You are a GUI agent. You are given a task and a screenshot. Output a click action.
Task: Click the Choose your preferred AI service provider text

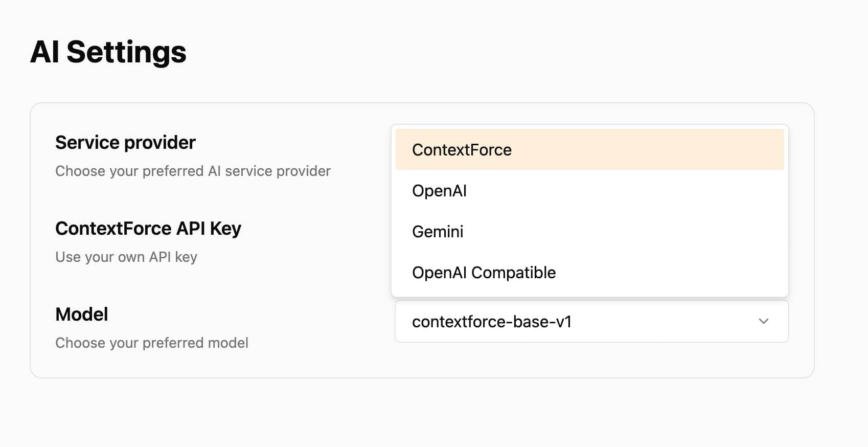[x=193, y=171]
